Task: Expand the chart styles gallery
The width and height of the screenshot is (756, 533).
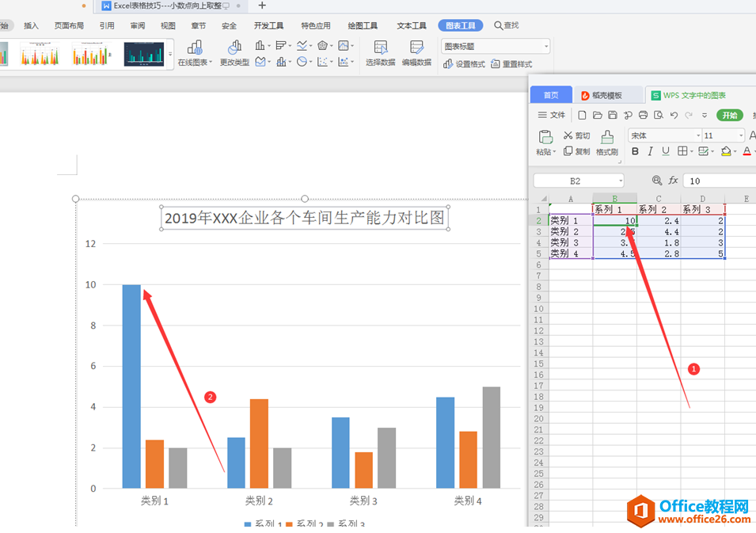Action: [170, 54]
